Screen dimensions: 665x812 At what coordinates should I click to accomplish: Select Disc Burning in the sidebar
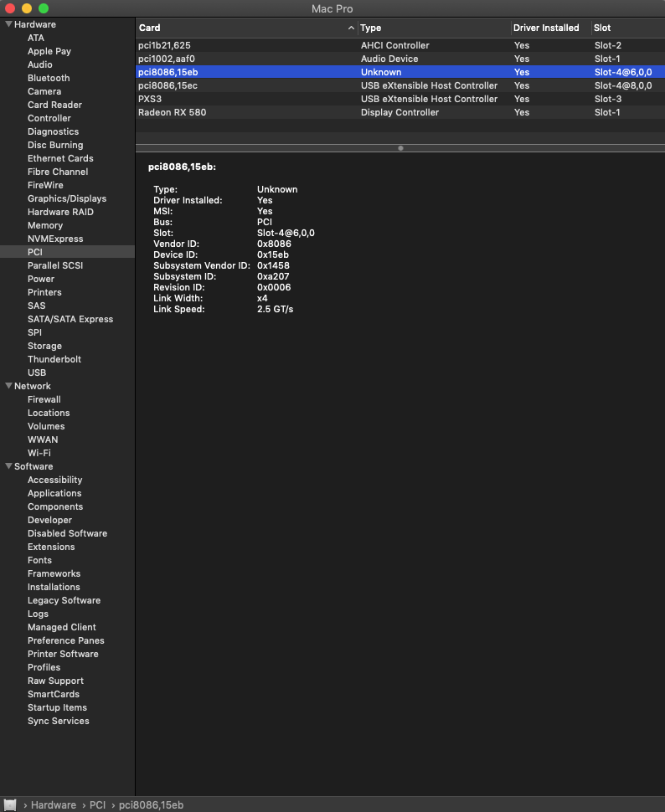pos(55,145)
